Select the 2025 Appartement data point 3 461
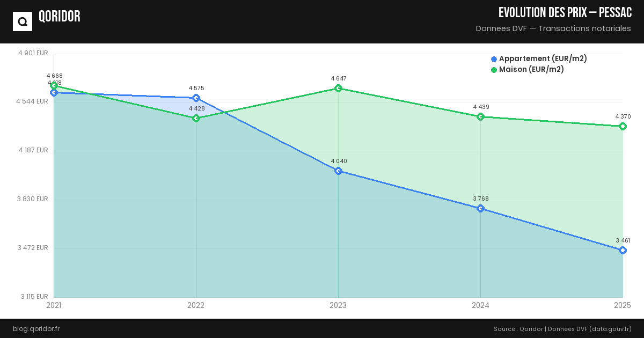 pos(623,250)
